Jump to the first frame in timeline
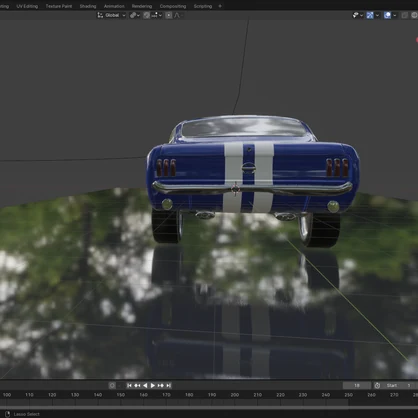Image resolution: width=418 pixels, height=418 pixels. 129,385
